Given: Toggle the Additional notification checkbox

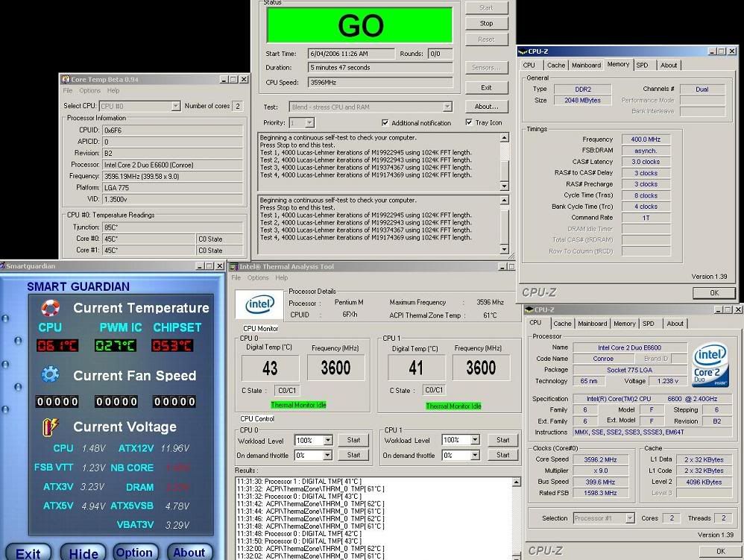Looking at the screenshot, I should click(385, 122).
